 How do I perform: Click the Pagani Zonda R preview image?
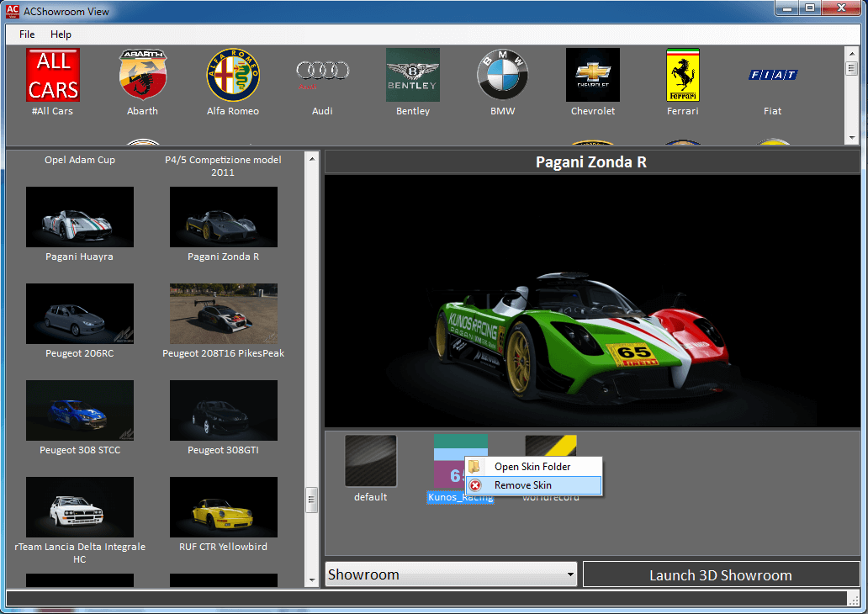(592, 301)
